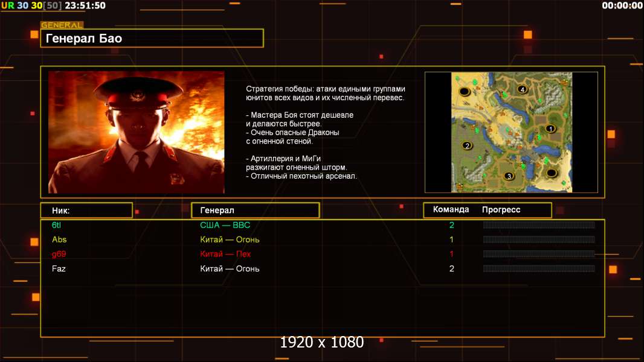Select player nickname 6tl
This screenshot has height=362, width=644.
[x=56, y=225]
